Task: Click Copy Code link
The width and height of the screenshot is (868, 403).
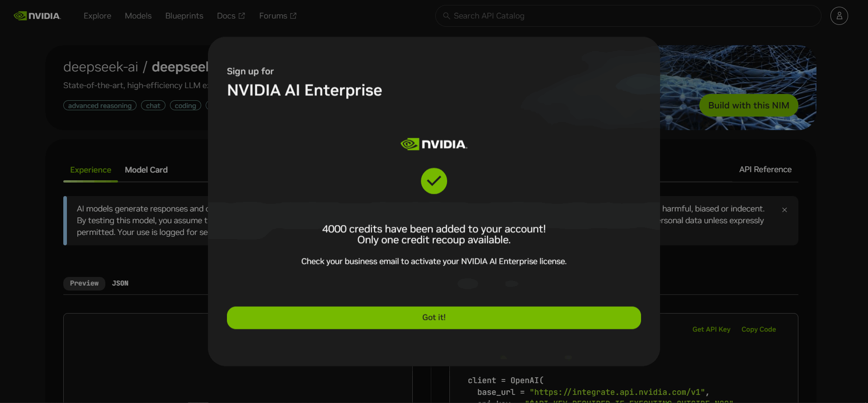Action: click(759, 329)
